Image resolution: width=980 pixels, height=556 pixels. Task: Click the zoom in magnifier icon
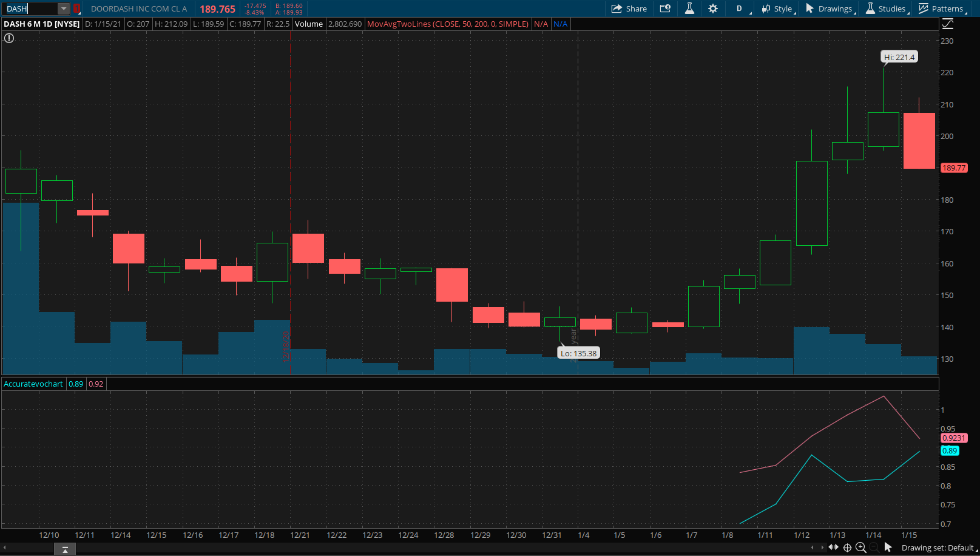pyautogui.click(x=860, y=548)
